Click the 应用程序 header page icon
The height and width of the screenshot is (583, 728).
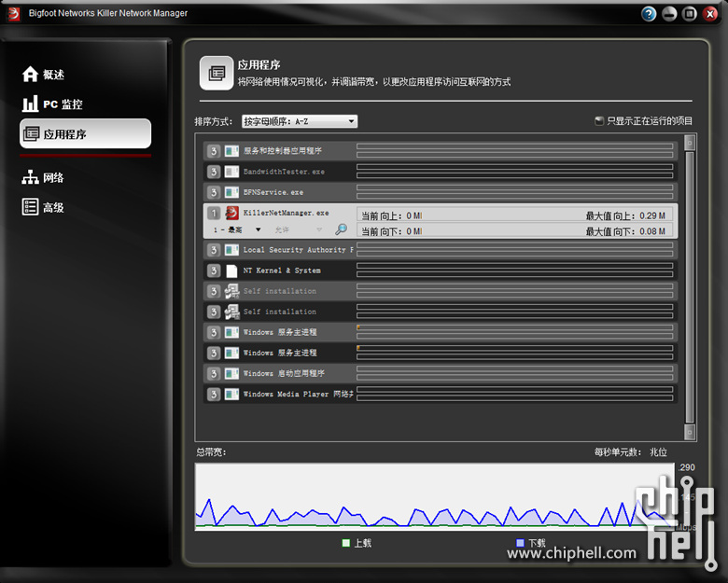217,74
